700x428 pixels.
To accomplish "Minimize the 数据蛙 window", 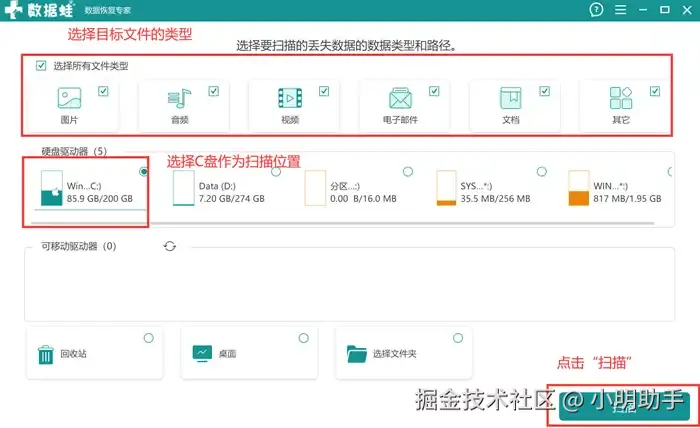I will [x=643, y=9].
